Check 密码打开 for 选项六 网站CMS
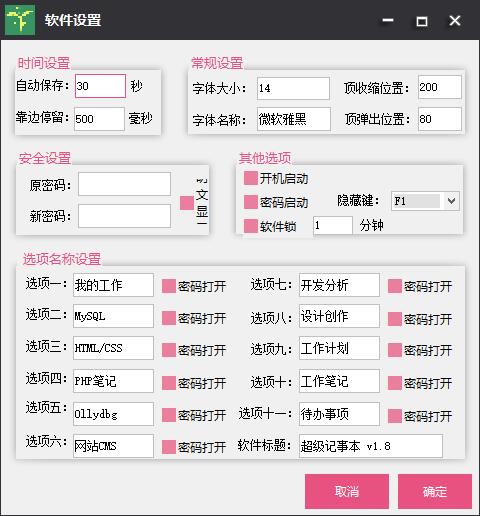The width and height of the screenshot is (480, 516). coord(169,447)
